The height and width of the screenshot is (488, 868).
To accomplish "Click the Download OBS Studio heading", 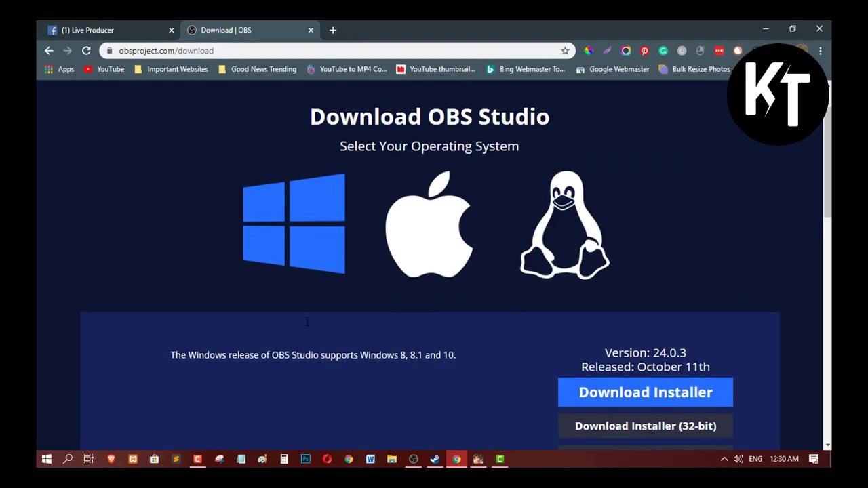I will click(429, 117).
